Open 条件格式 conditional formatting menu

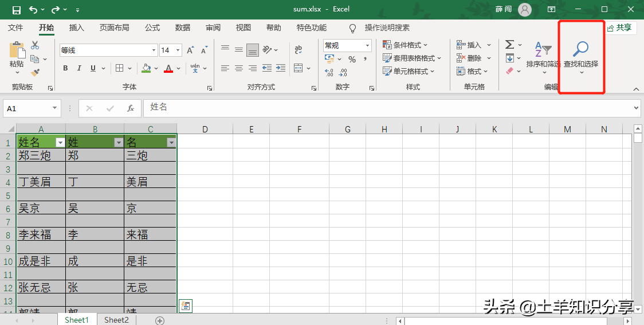[x=405, y=45]
